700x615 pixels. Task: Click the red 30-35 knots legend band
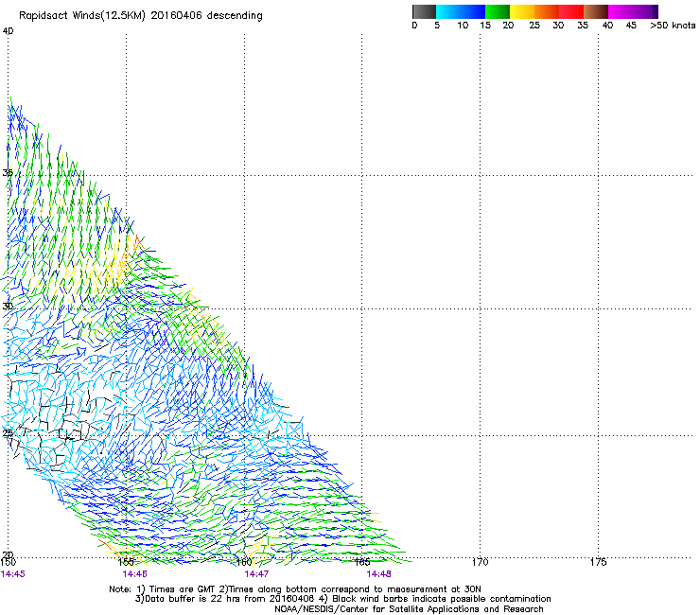[571, 11]
